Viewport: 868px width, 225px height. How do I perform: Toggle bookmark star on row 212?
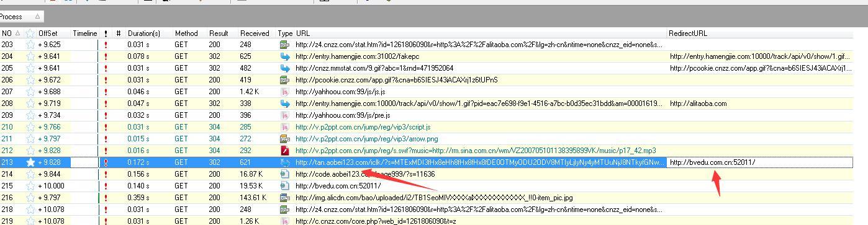(30, 151)
